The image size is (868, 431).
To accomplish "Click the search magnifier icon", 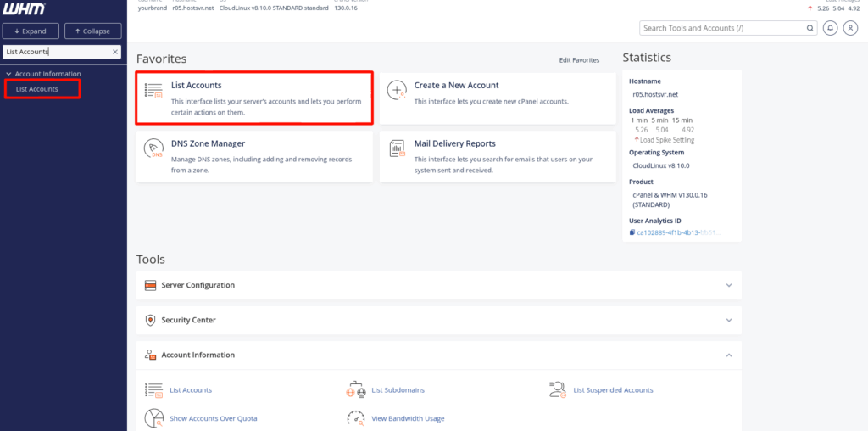I will [810, 28].
